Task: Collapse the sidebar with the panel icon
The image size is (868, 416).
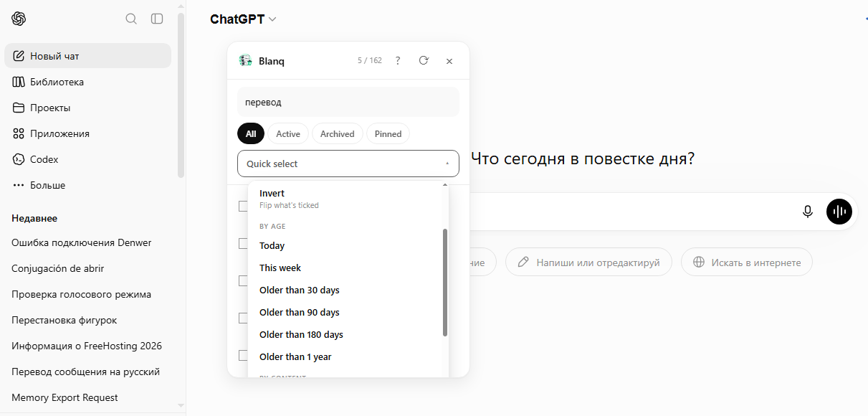Action: [157, 19]
